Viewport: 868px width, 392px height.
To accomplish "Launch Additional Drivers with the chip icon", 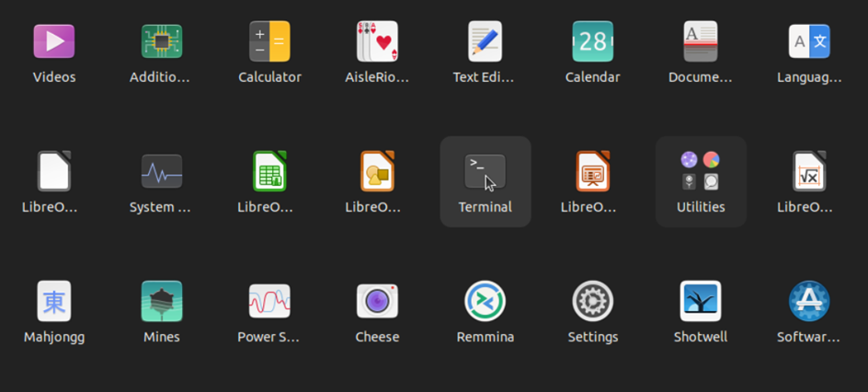I will pyautogui.click(x=161, y=41).
